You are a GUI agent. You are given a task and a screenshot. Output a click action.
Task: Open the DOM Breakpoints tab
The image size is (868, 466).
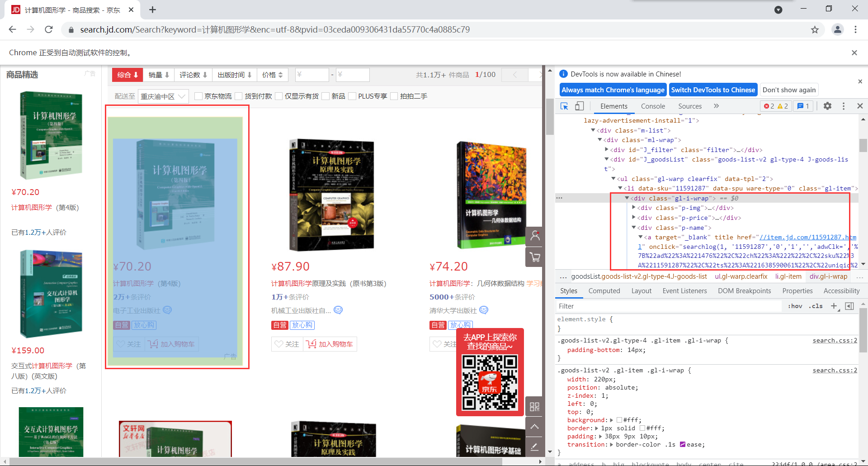(744, 291)
